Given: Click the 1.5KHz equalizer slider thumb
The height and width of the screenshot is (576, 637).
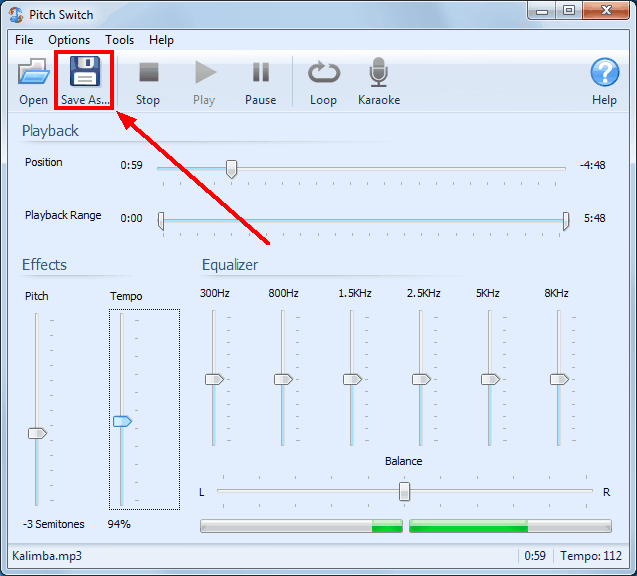Looking at the screenshot, I should click(x=352, y=379).
